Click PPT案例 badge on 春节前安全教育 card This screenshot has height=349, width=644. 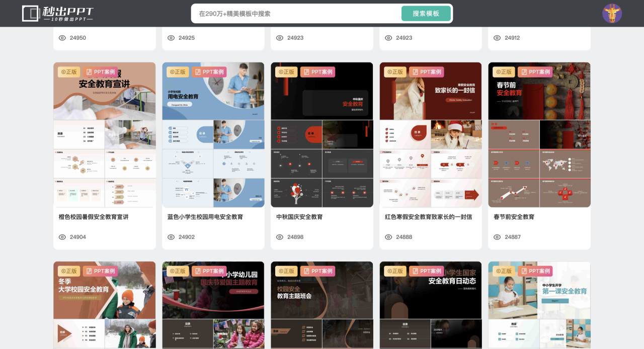point(535,72)
